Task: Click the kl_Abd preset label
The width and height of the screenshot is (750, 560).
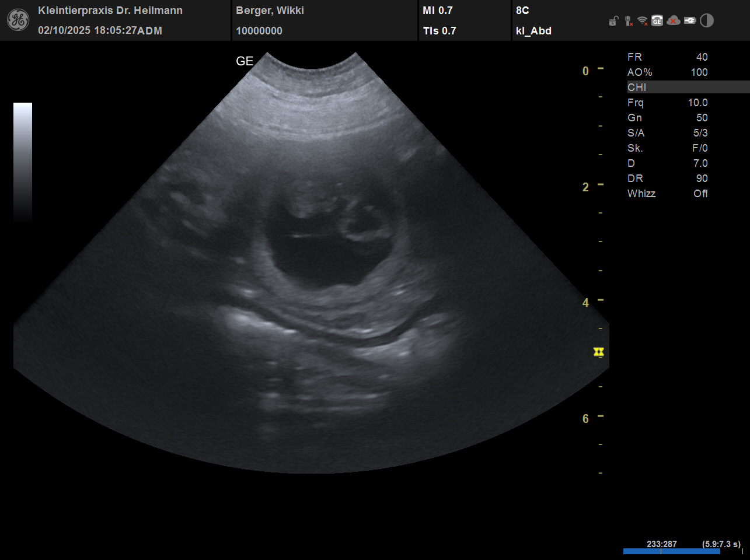Action: (x=533, y=31)
